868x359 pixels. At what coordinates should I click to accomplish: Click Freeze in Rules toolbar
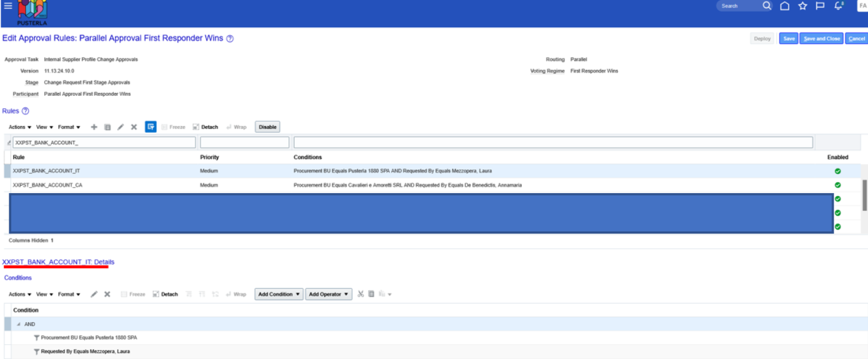click(x=173, y=127)
